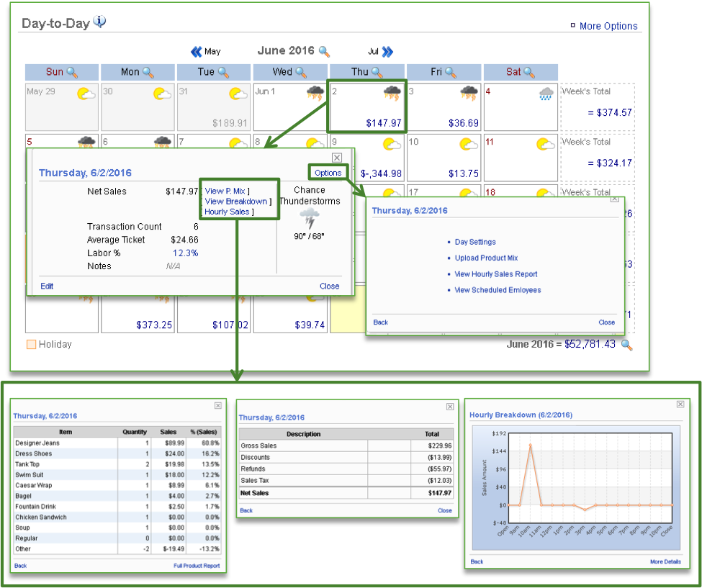The width and height of the screenshot is (702, 588).
Task: Click the Tue column magnifier icon
Action: pos(223,72)
